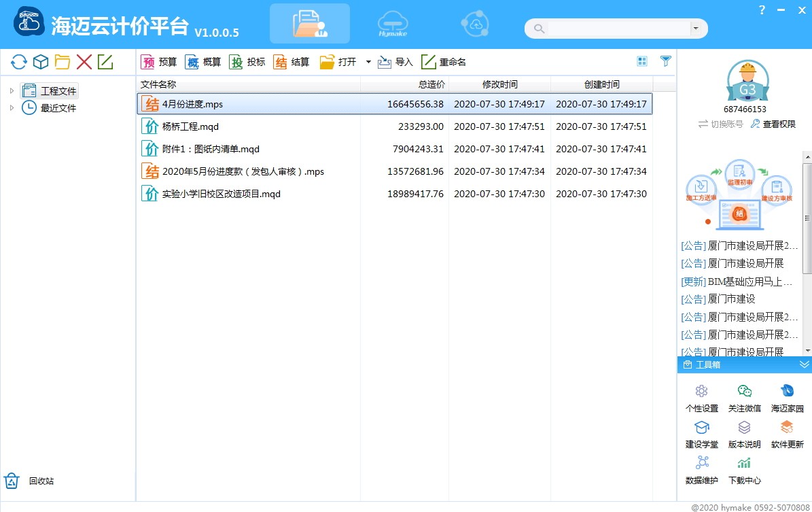Switch to the Hymake cloud tab

pos(393,24)
